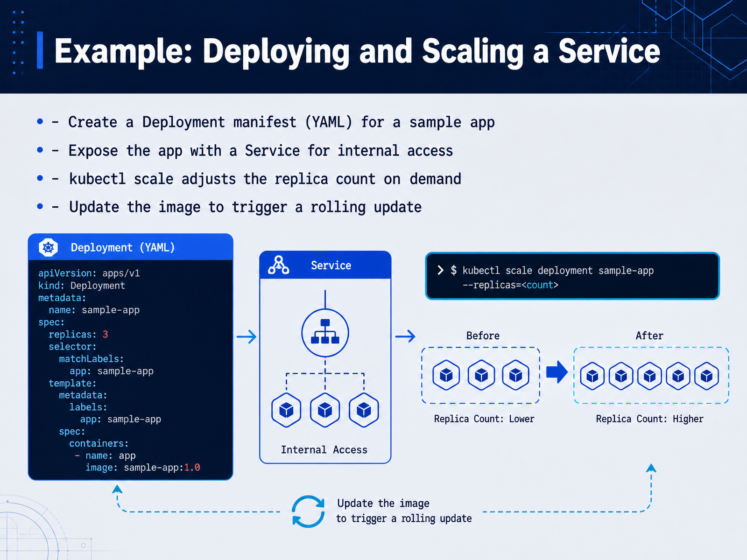Click the fifth pod hexagon in the After group
The width and height of the screenshot is (747, 560).
coord(706,376)
